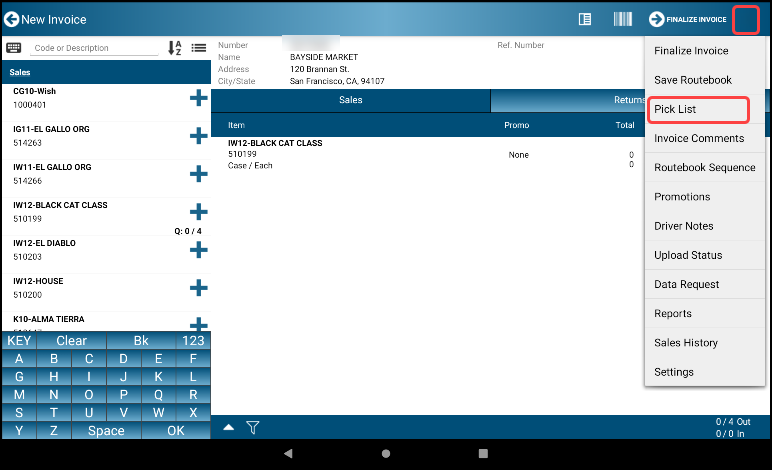Viewport: 772px width, 470px height.
Task: Open the filter funnel icon
Action: tap(253, 427)
